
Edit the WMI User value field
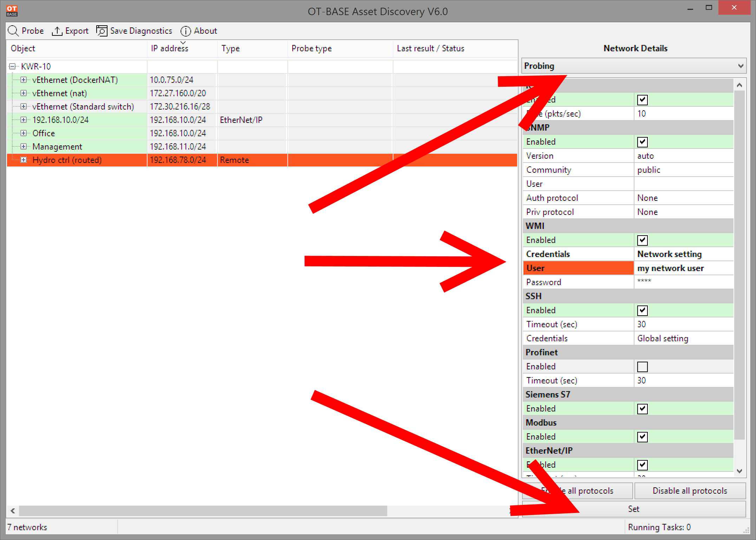coord(684,268)
